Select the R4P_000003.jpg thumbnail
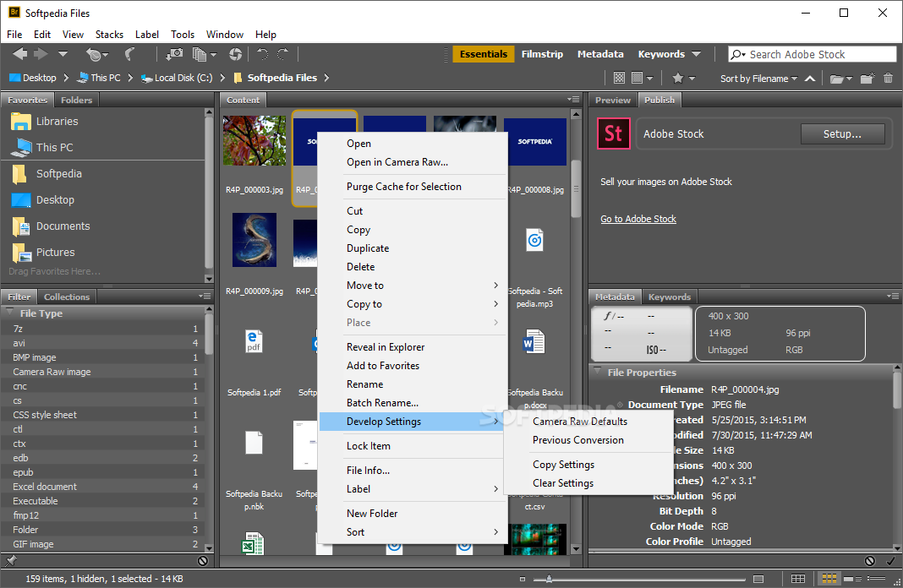Image resolution: width=903 pixels, height=588 pixels. pos(254,141)
